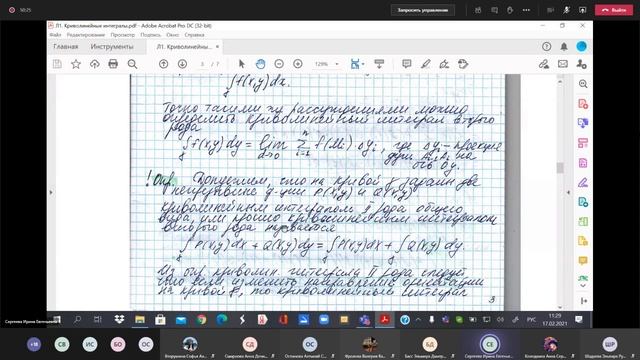Open the Справка menu
This screenshot has height=360, width=640.
[x=194, y=35]
